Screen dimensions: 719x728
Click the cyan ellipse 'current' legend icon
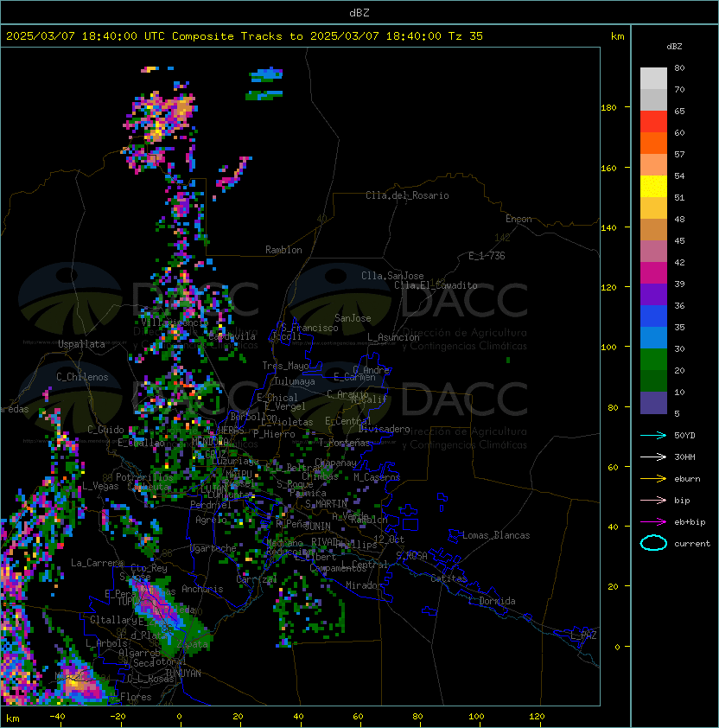pos(653,543)
